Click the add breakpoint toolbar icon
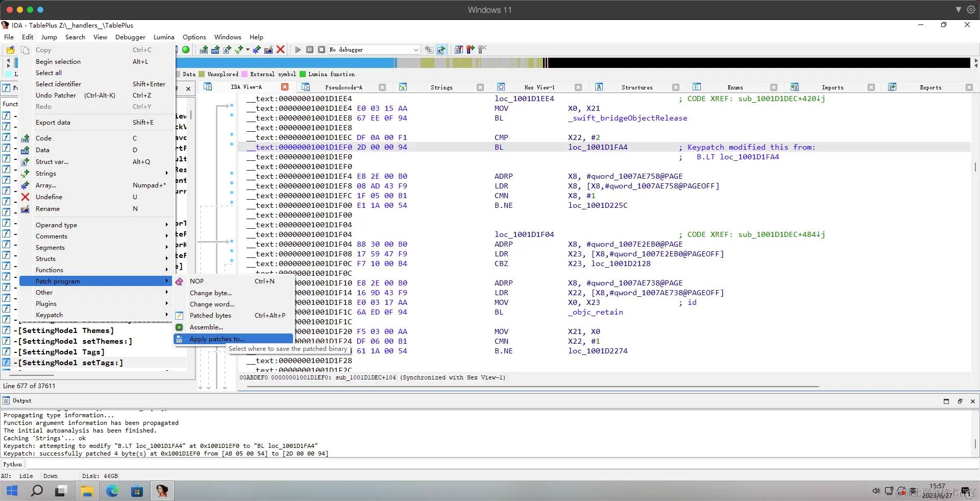This screenshot has height=501, width=980. [x=470, y=50]
